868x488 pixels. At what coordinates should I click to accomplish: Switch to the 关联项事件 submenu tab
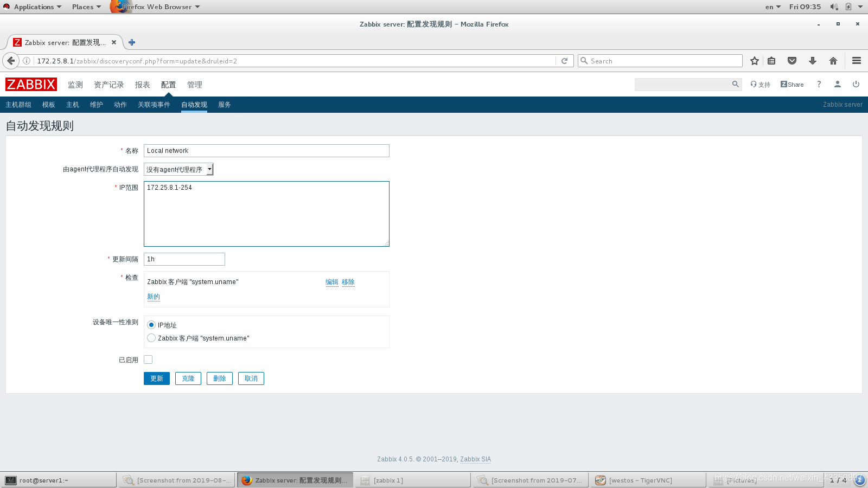154,105
